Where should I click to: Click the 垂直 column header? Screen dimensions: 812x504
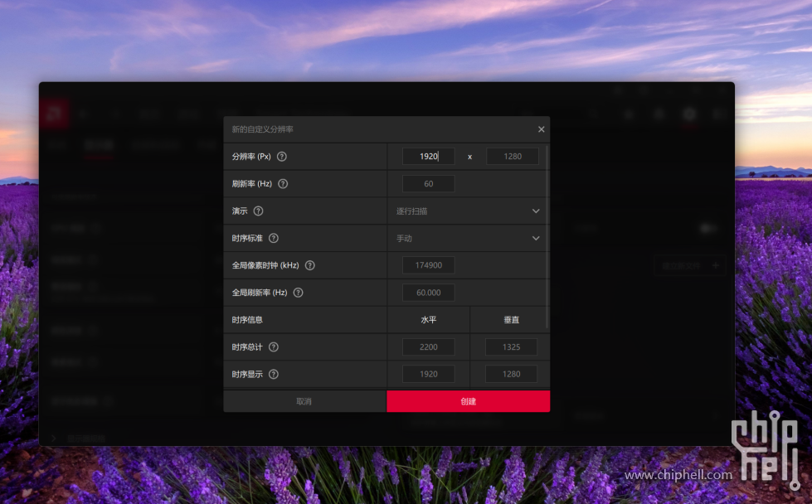tap(511, 320)
